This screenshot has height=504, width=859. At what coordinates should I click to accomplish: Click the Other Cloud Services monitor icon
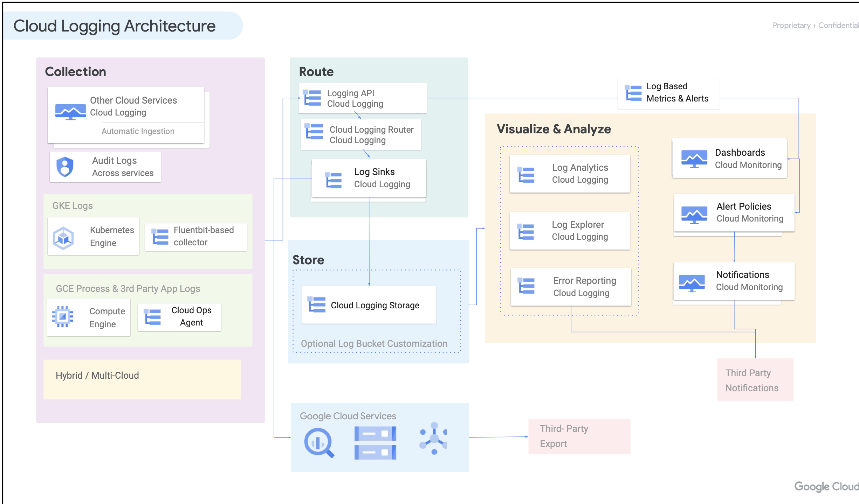coord(70,112)
